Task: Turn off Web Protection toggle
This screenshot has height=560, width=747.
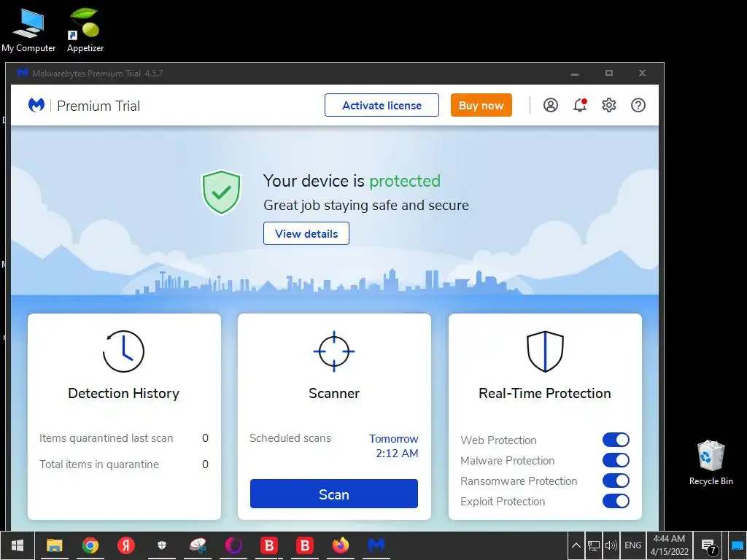Action: coord(616,440)
